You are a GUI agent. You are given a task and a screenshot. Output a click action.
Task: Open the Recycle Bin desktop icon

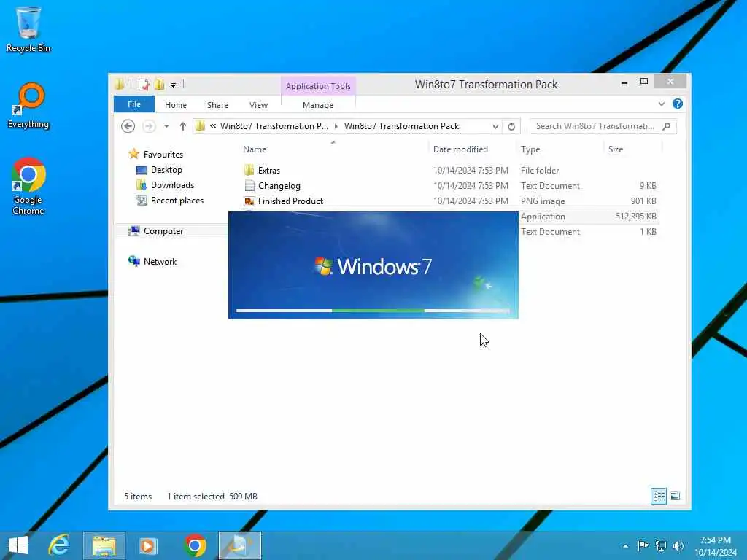[28, 29]
